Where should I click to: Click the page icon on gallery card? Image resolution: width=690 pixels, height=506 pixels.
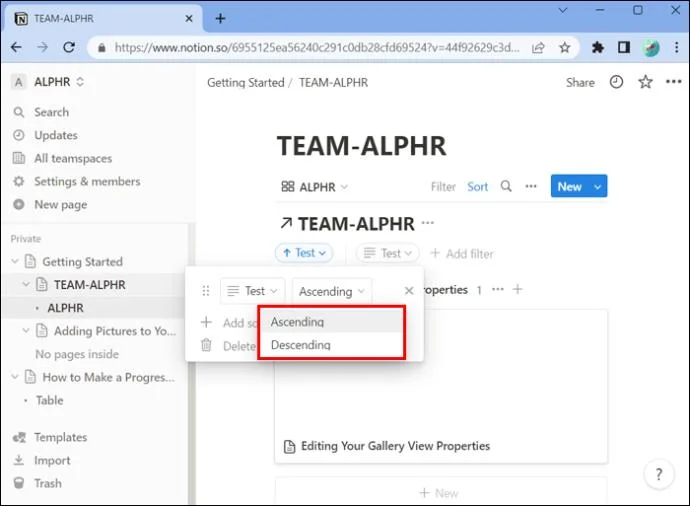pos(289,447)
